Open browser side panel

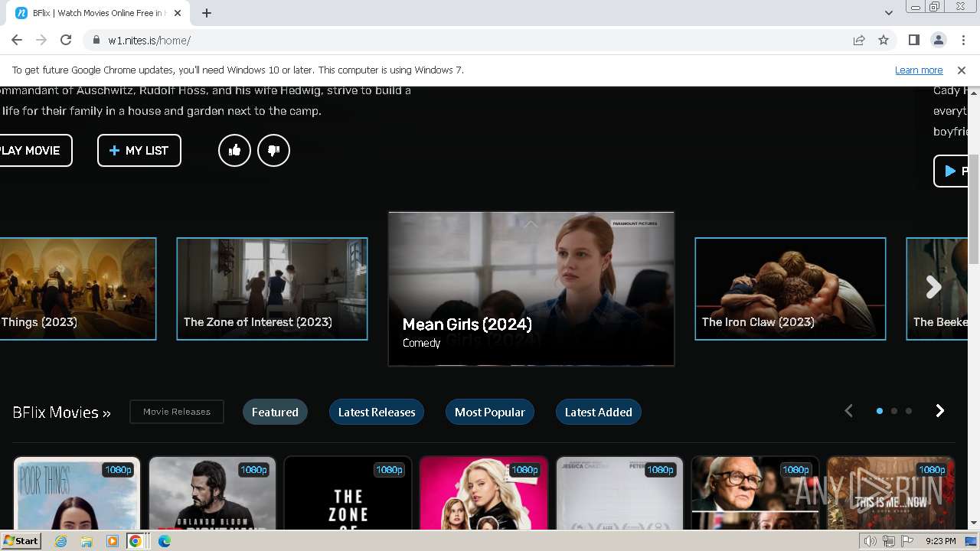[x=913, y=40]
